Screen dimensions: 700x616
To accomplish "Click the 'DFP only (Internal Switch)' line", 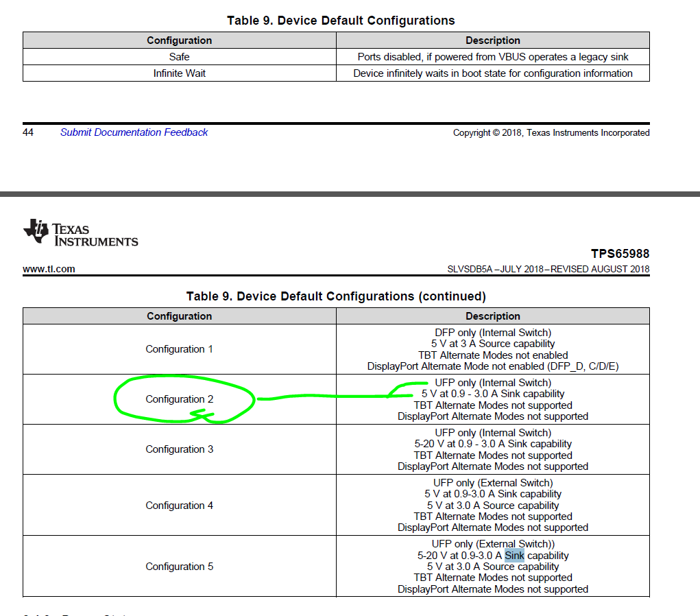I will [493, 333].
